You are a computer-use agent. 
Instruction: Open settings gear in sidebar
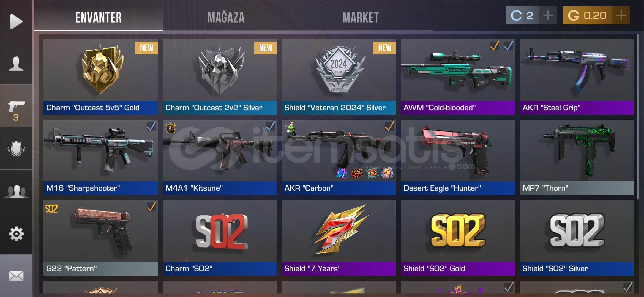(16, 233)
